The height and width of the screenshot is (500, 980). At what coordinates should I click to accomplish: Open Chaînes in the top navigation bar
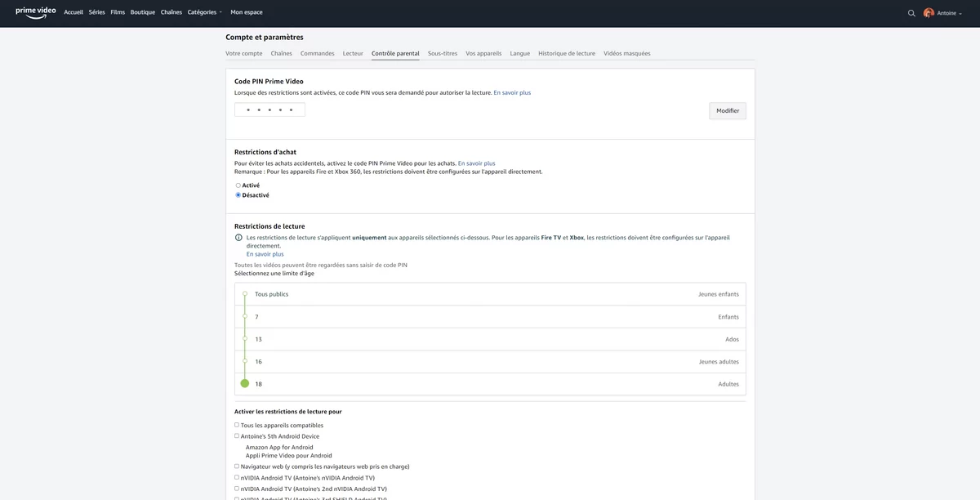coord(171,12)
